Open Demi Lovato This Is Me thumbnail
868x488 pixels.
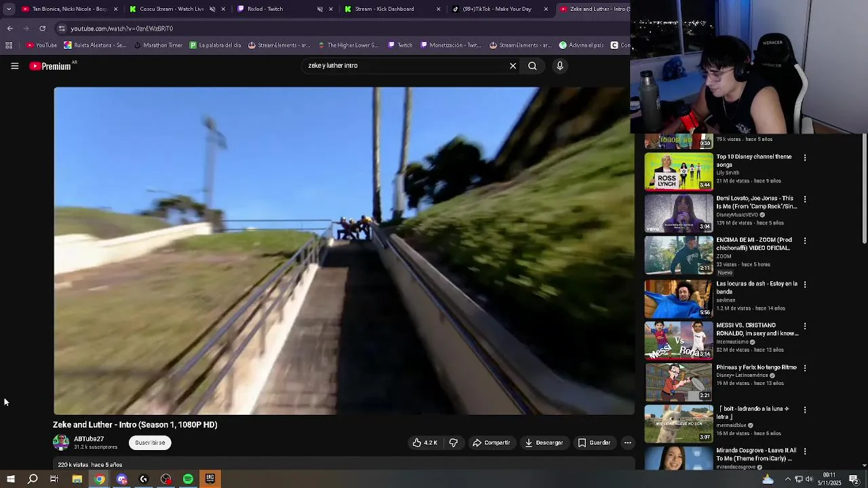pos(679,213)
